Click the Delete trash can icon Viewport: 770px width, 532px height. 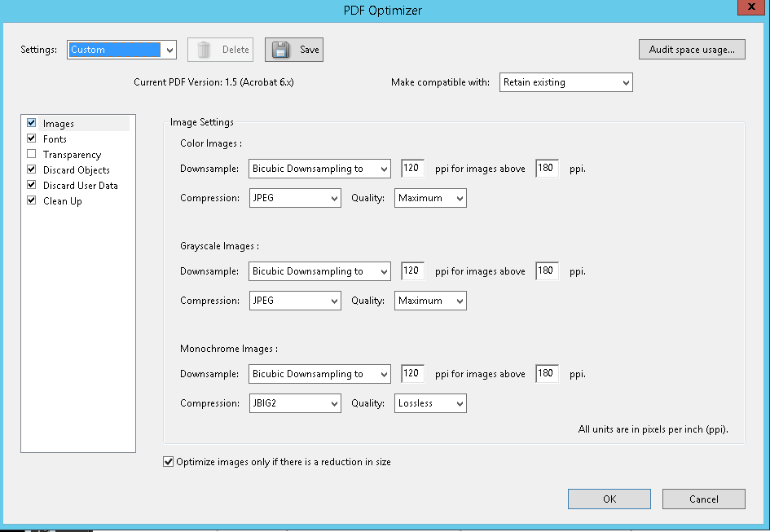(x=205, y=50)
